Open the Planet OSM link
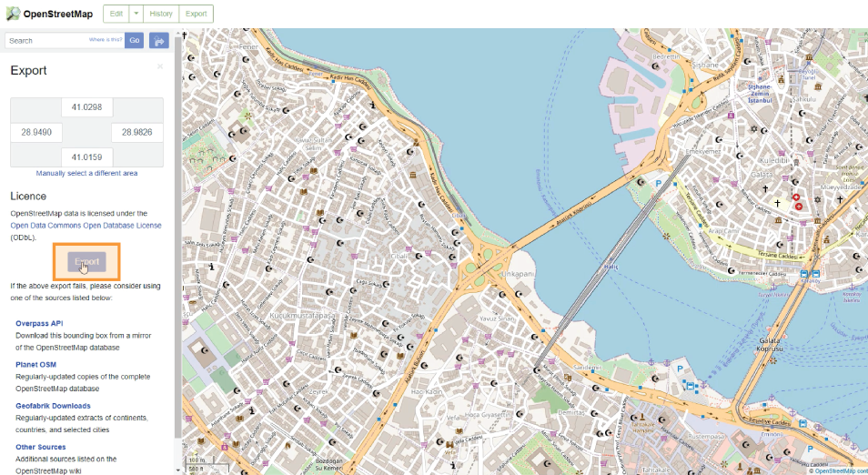 click(x=36, y=364)
